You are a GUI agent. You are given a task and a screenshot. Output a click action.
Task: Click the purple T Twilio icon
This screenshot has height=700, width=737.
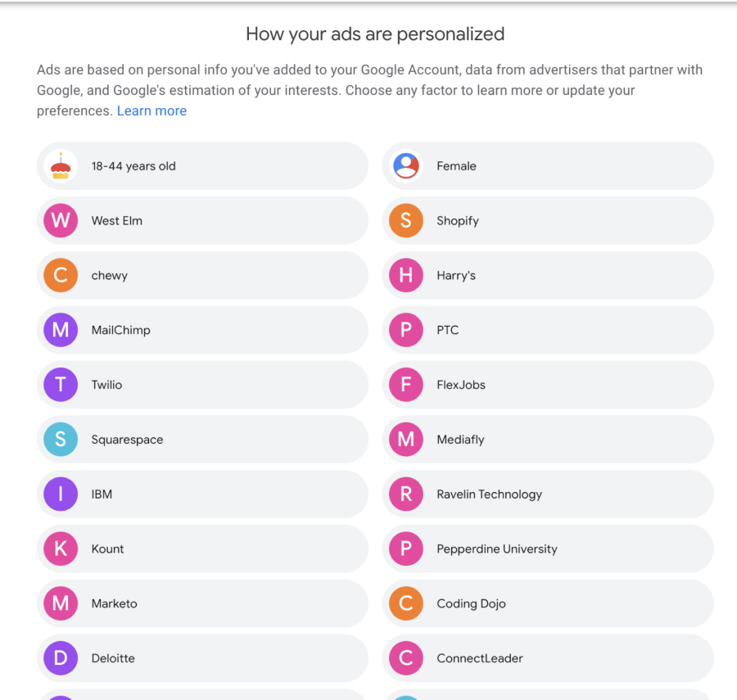[x=61, y=385]
